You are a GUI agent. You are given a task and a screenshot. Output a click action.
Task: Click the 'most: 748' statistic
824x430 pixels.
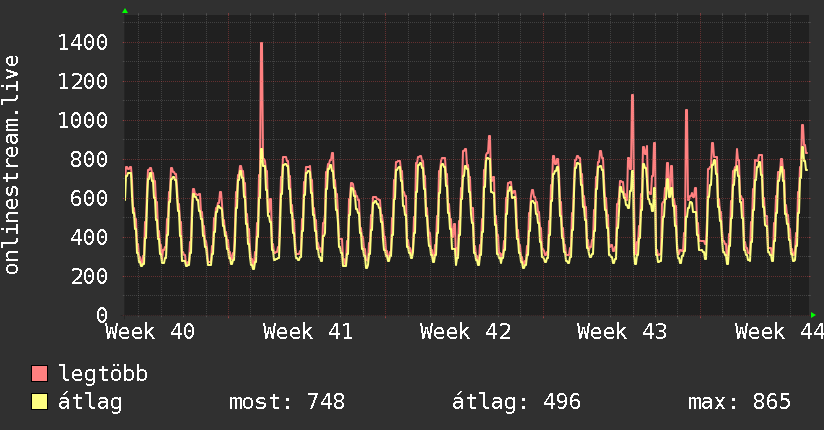[x=287, y=402]
